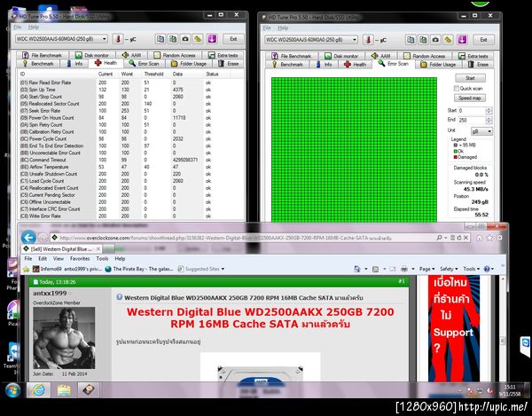
Task: Open File menu in left HD Tune window
Action: coord(18,27)
